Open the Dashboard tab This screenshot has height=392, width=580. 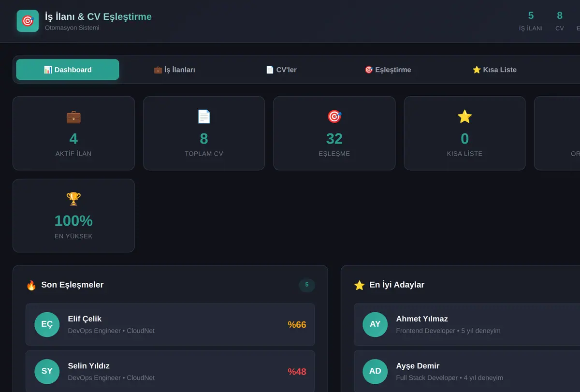68,70
